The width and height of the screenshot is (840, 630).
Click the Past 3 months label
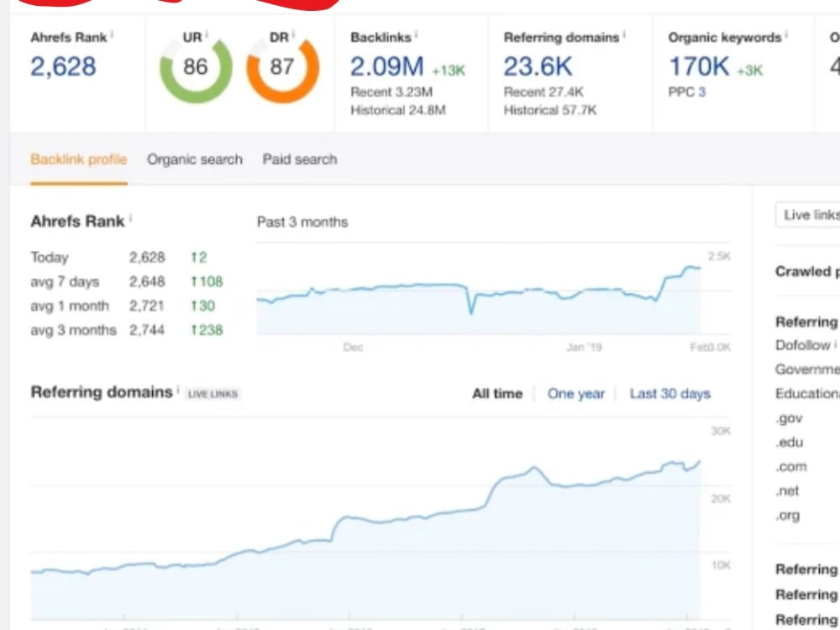[302, 222]
